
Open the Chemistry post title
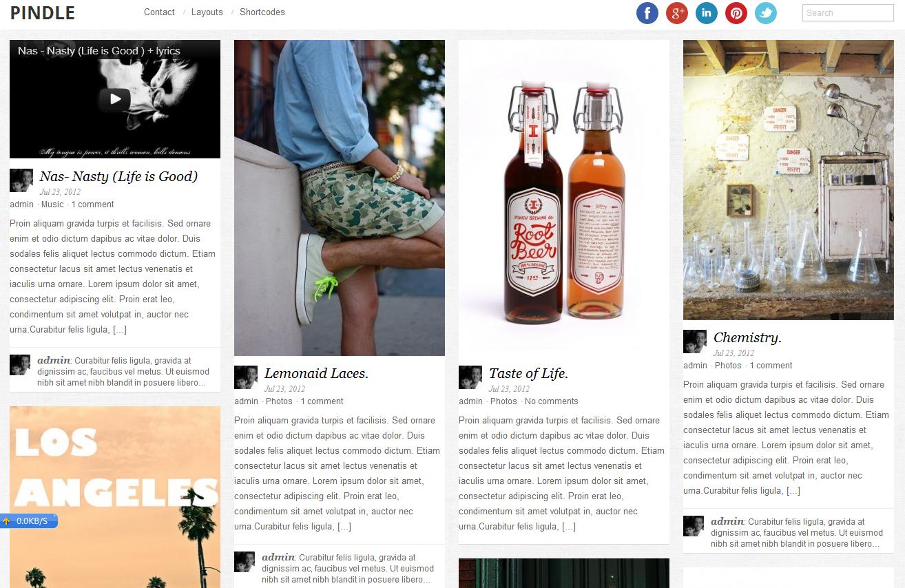(747, 338)
